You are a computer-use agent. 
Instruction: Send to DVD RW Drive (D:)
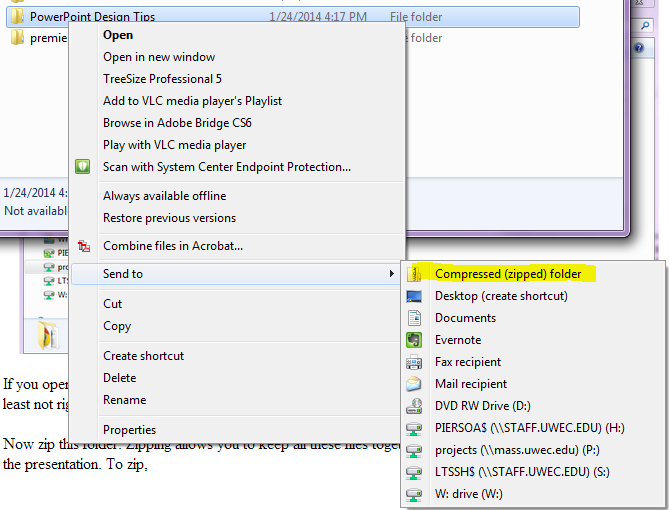pos(483,406)
